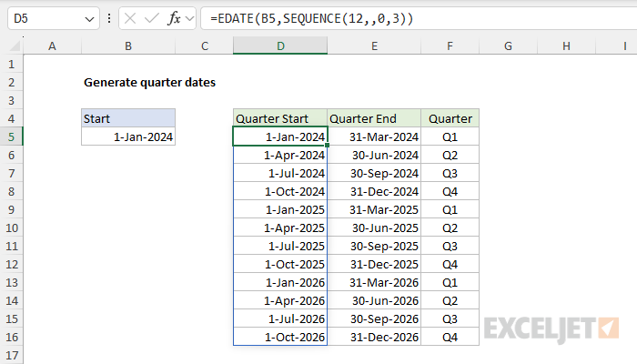The height and width of the screenshot is (364, 637).
Task: Select the 30-Jun-2026 cell
Action: pyautogui.click(x=374, y=300)
